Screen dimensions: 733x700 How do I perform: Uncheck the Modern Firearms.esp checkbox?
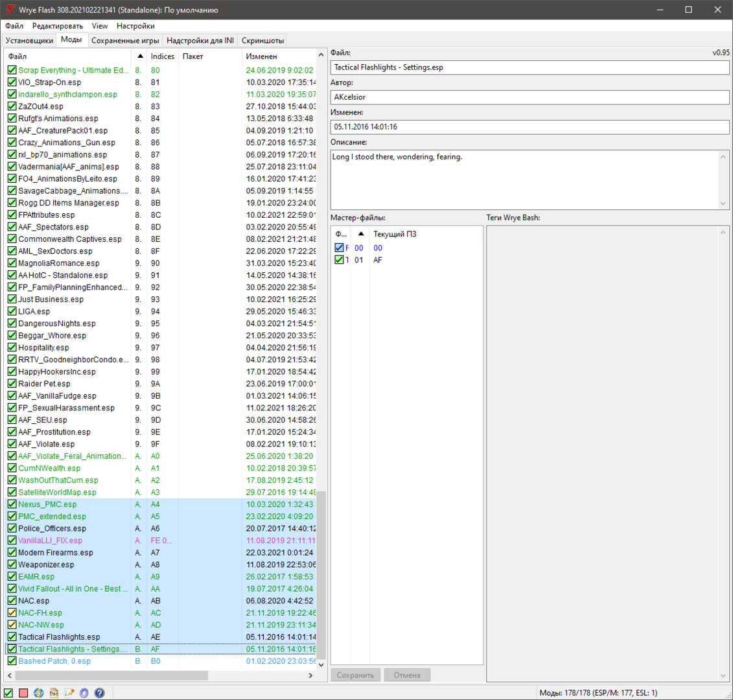click(x=12, y=553)
